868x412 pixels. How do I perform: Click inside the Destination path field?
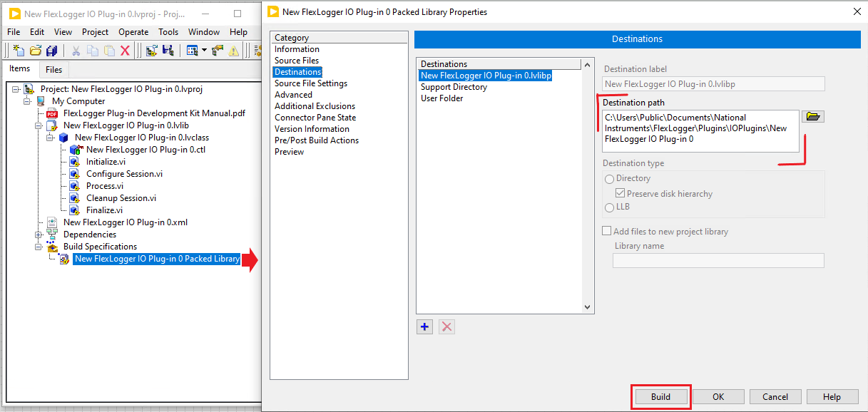700,130
